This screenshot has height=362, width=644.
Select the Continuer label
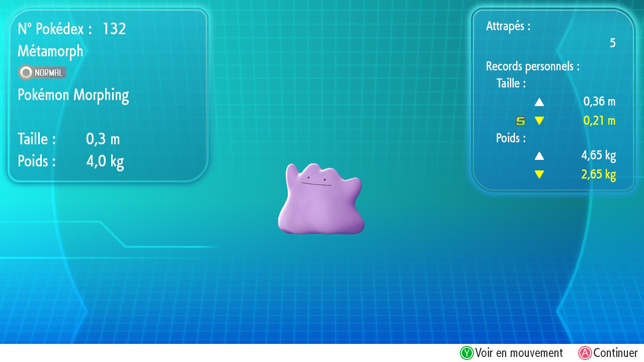[615, 353]
